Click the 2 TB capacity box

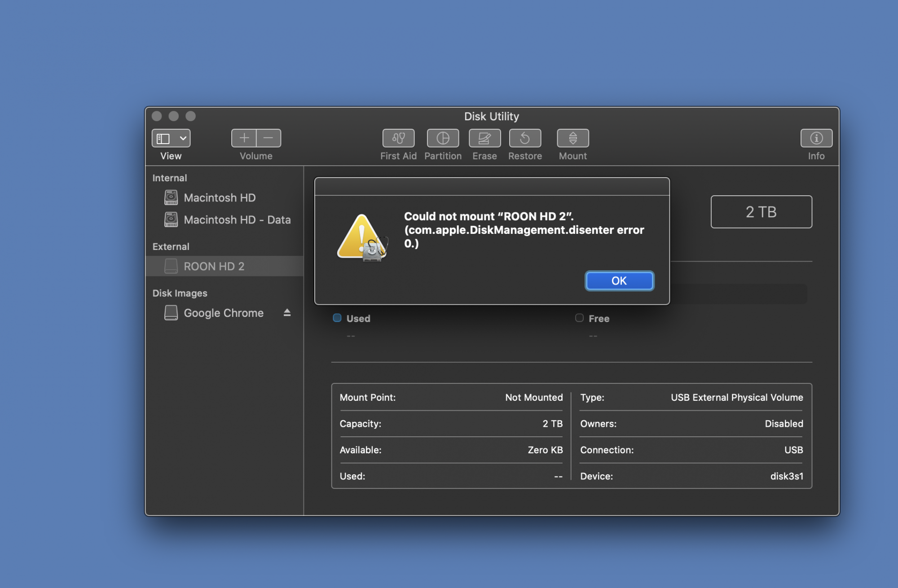point(761,212)
